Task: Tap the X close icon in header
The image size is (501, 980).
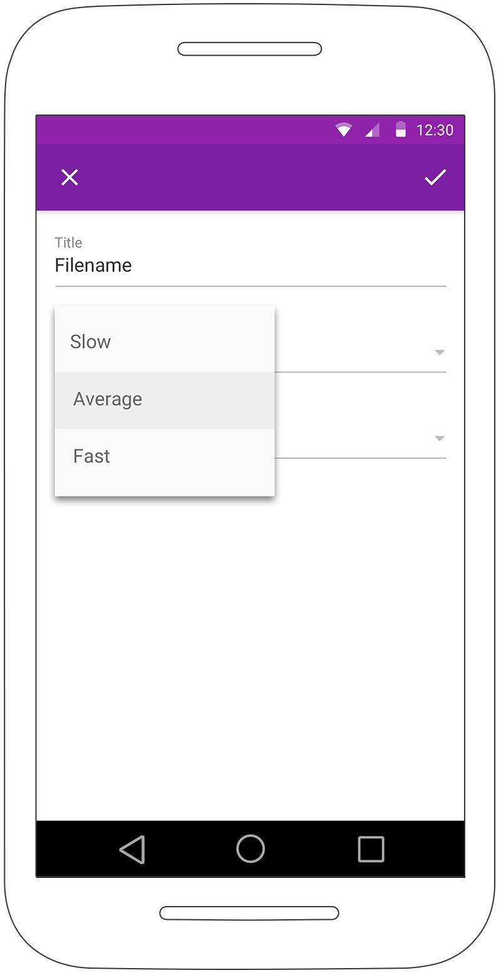Action: click(70, 177)
